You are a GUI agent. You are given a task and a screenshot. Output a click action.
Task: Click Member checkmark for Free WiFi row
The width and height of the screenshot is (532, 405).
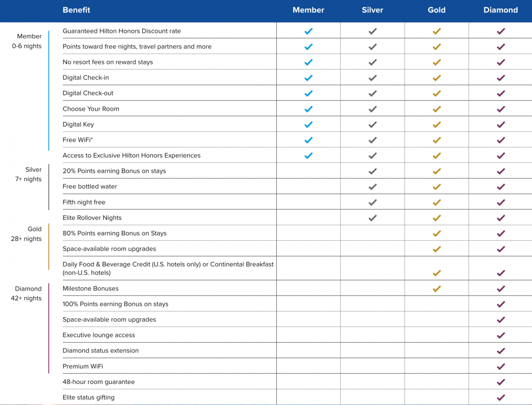[x=308, y=140]
